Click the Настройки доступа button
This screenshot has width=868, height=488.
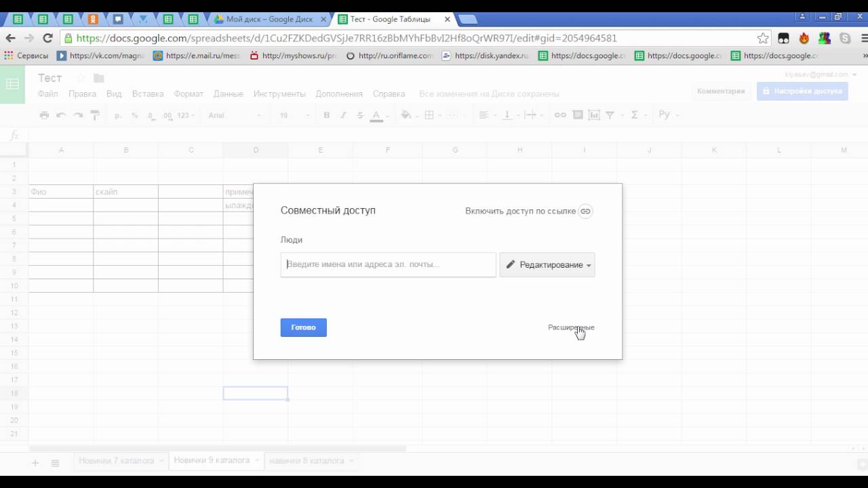click(802, 91)
